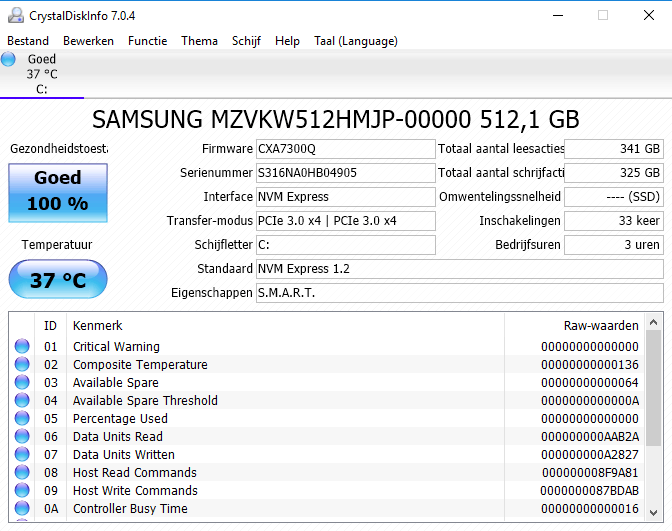
Task: Click the Goed 100 % health status button
Action: coord(58,193)
